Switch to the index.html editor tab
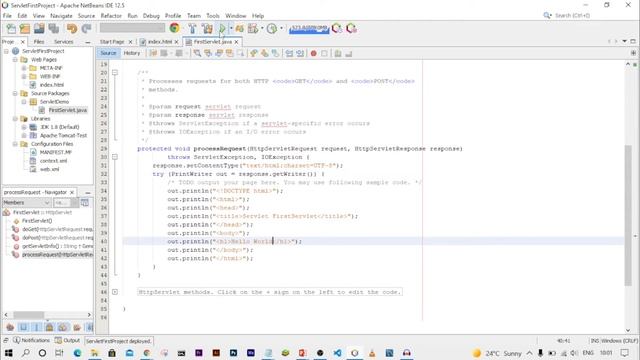Viewport: 640px width, 360px height. (160, 42)
